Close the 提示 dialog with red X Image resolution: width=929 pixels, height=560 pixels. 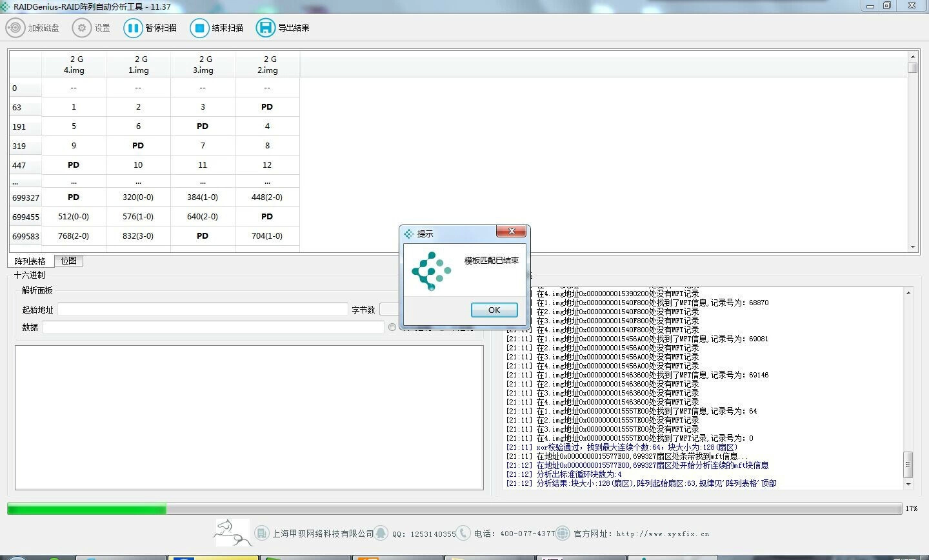click(x=512, y=231)
